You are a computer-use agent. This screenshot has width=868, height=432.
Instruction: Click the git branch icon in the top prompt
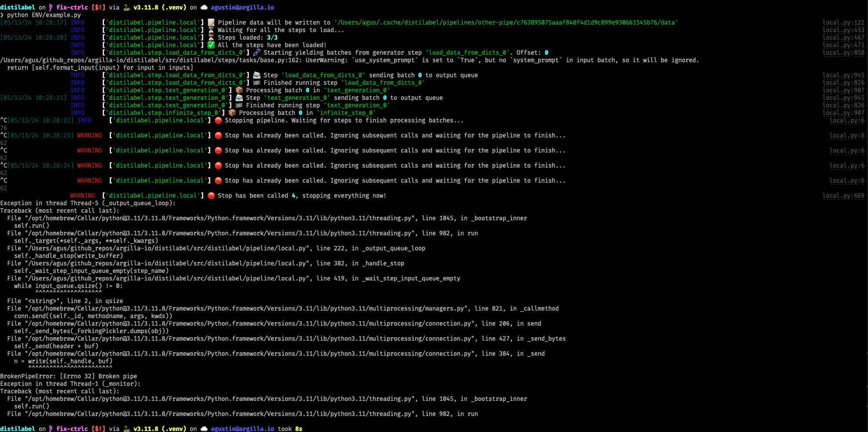coord(51,8)
